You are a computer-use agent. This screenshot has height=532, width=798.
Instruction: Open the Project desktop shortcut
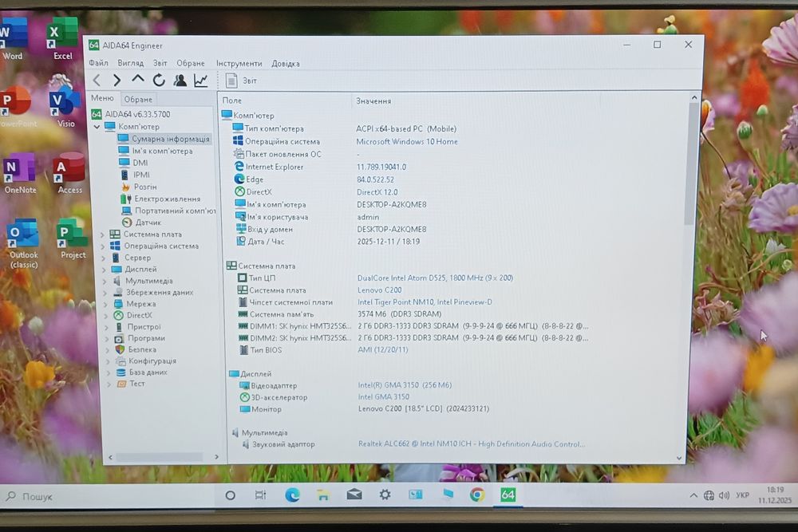(72, 238)
